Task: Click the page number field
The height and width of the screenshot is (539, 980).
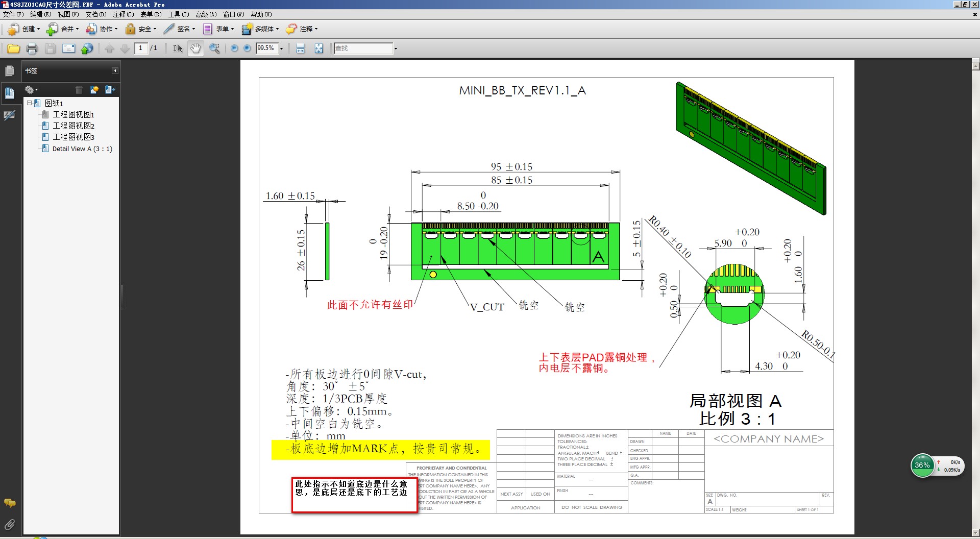Action: 141,48
